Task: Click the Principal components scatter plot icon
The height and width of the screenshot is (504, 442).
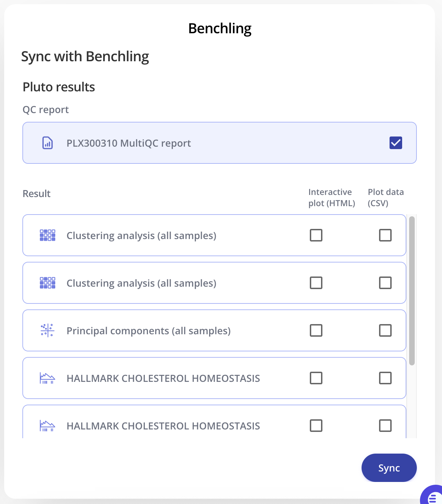Action: (48, 330)
